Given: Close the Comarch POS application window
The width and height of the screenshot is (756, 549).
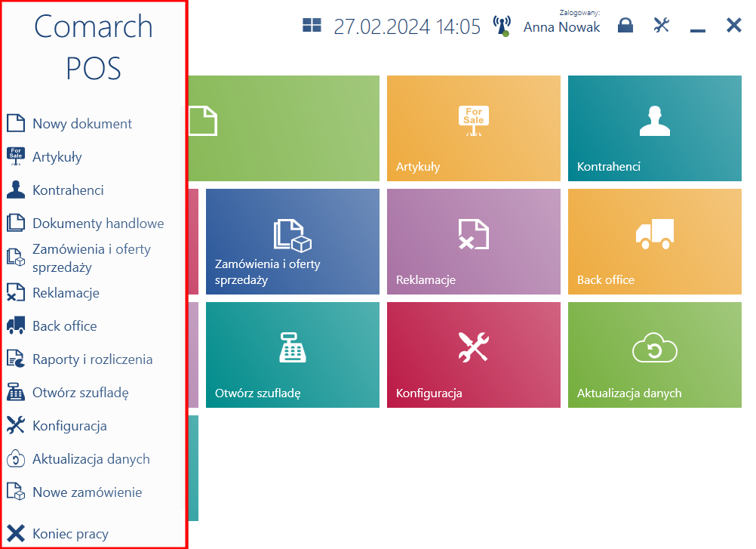Looking at the screenshot, I should click(x=734, y=25).
